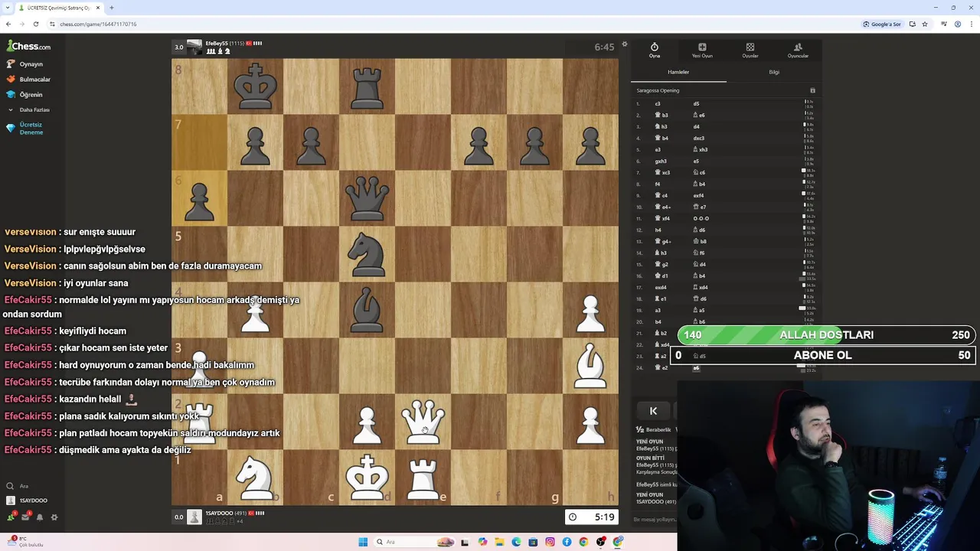Open the 1SAYDOOO profile in sidebar

(28, 500)
